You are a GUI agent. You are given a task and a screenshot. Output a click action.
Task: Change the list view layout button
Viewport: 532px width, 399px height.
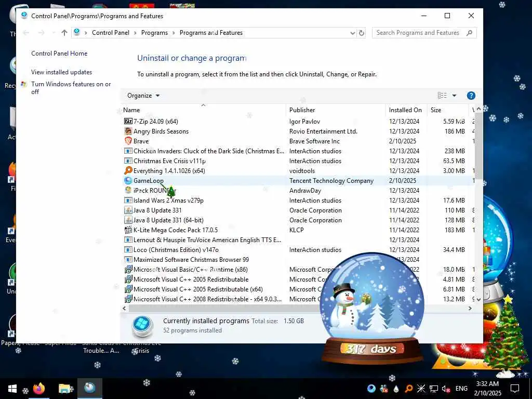click(x=442, y=96)
